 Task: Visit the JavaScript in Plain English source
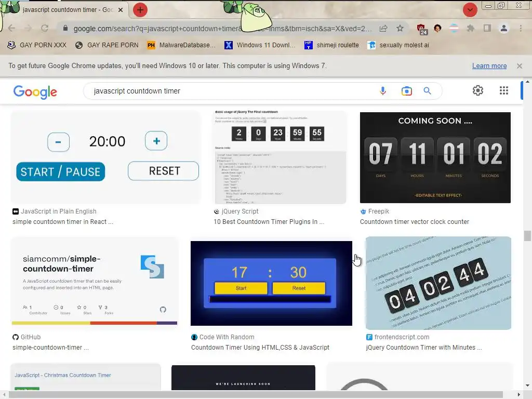pos(55,211)
